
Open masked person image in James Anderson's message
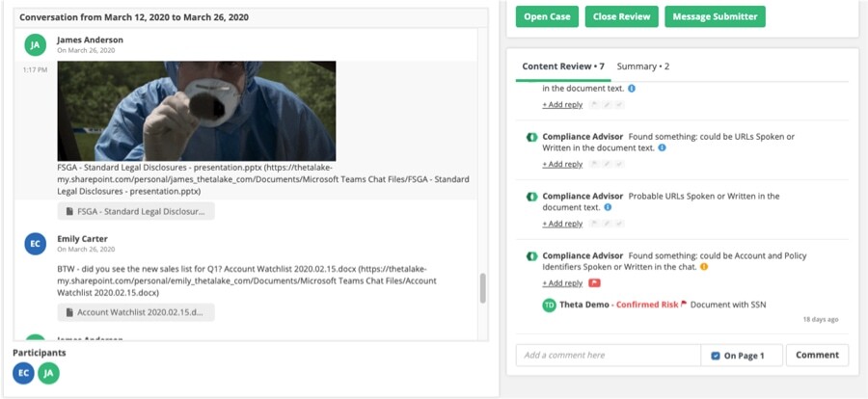tap(197, 111)
